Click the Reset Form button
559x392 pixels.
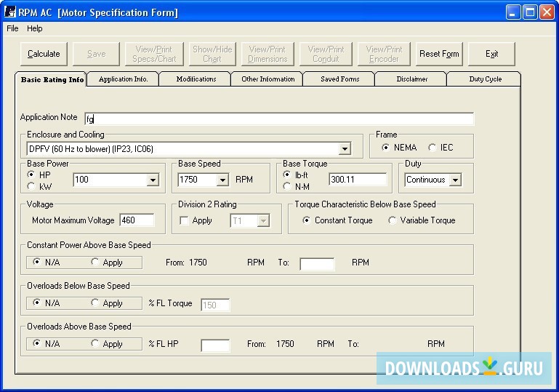(439, 54)
